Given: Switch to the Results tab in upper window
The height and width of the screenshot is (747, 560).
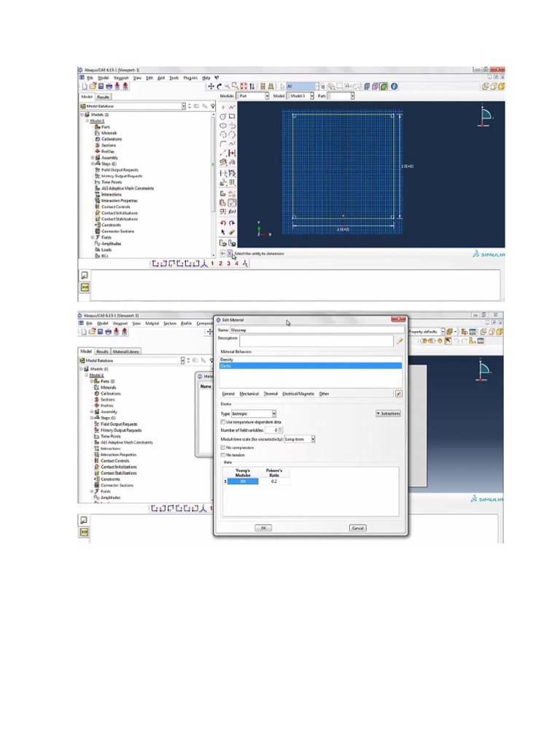Looking at the screenshot, I should coord(103,97).
